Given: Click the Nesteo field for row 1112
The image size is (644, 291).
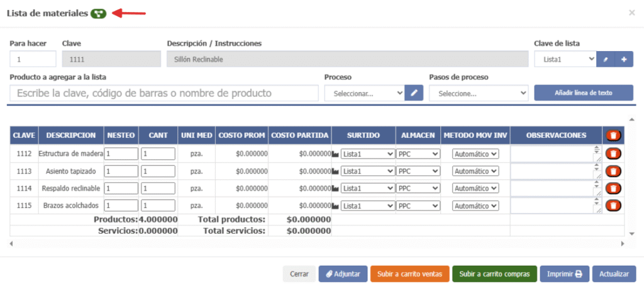Looking at the screenshot, I should (121, 154).
